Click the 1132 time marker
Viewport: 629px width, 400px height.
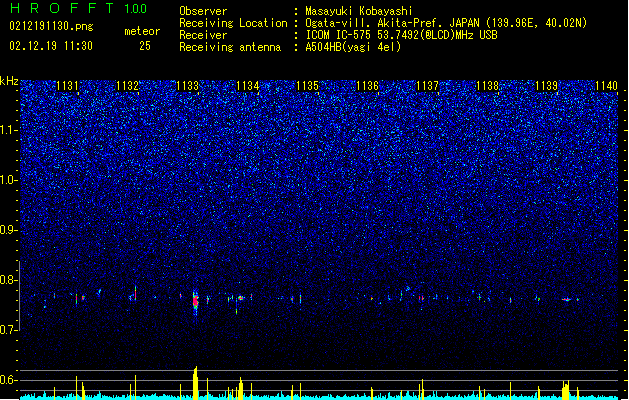[128, 86]
